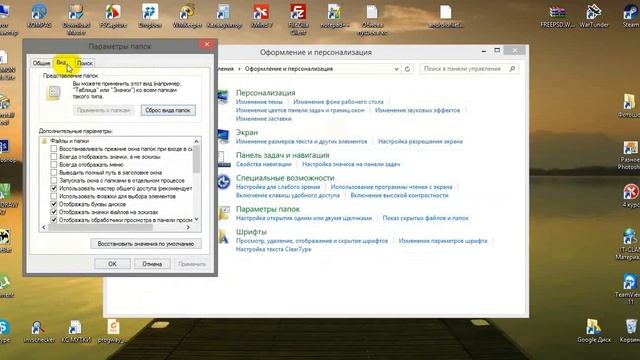Open the Калькулятор desktop shortcut
The width and height of the screenshot is (640, 360).
click(x=224, y=16)
